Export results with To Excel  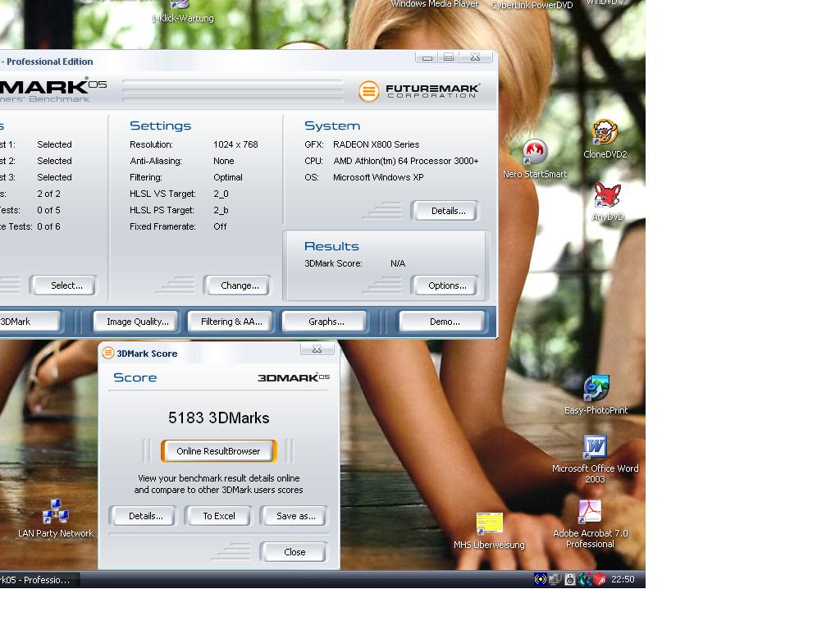click(x=218, y=517)
